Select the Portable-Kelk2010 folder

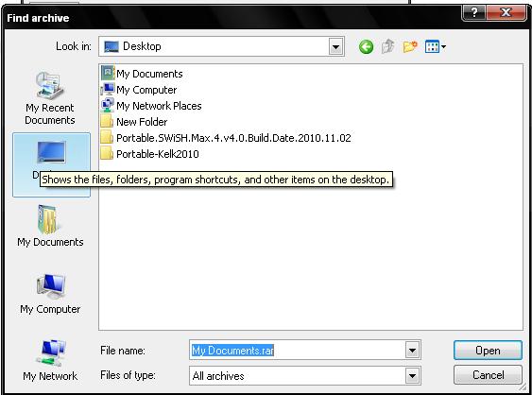click(x=149, y=154)
